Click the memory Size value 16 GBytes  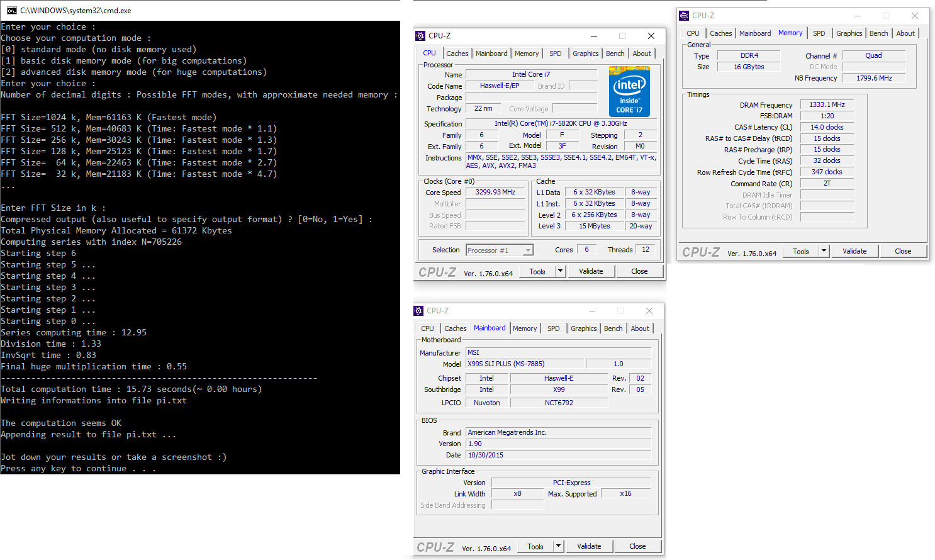click(749, 67)
